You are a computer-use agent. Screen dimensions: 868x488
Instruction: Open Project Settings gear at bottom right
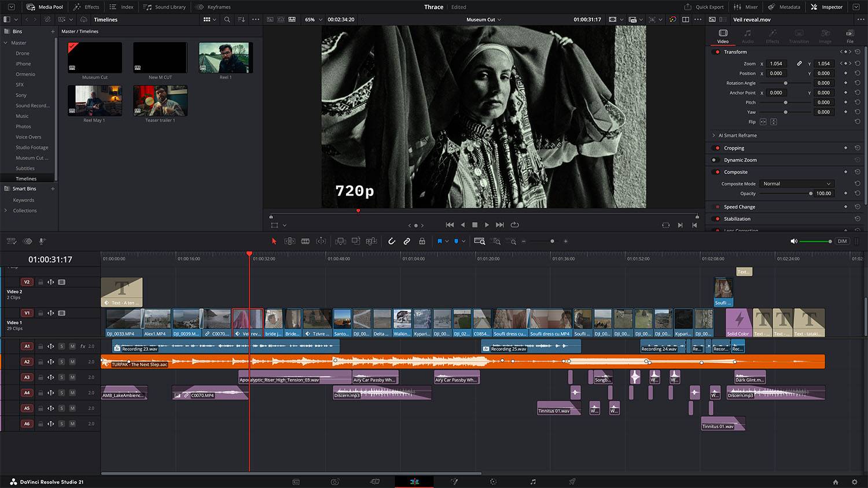point(855,482)
